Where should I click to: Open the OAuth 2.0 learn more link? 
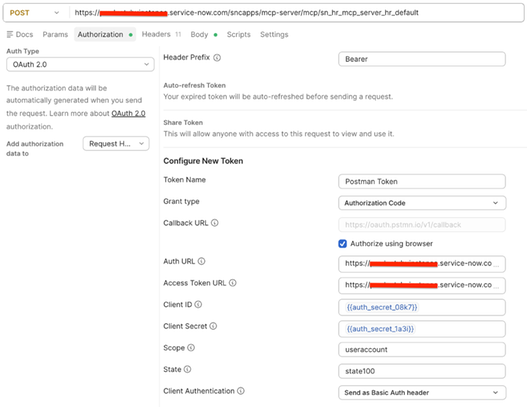(128, 114)
